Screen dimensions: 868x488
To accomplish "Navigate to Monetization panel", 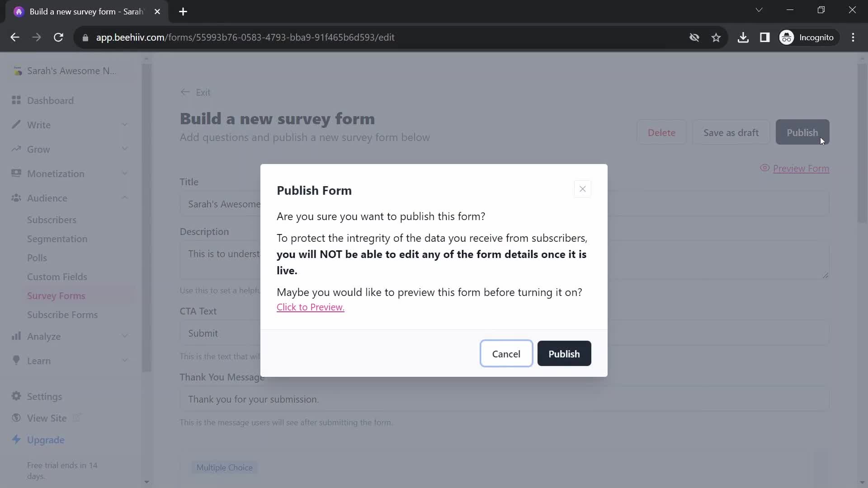I will click(56, 174).
